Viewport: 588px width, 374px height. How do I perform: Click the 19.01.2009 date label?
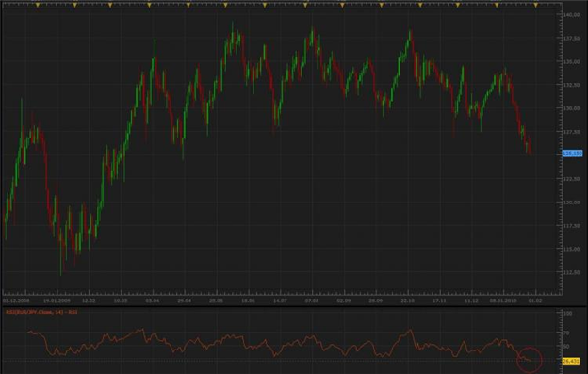57,301
